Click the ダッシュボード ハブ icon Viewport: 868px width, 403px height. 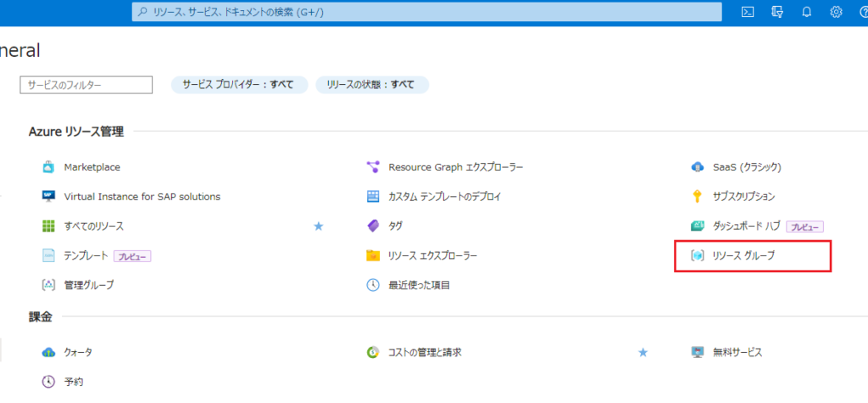pos(698,227)
